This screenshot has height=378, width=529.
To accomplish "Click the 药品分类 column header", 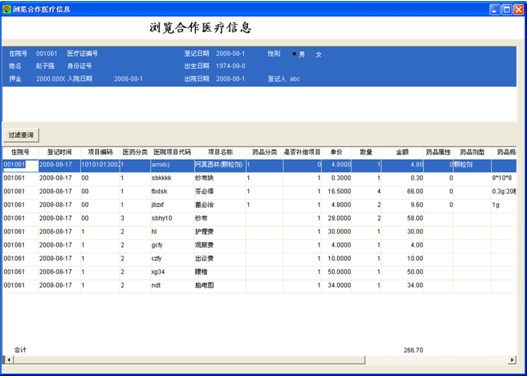I will [265, 152].
